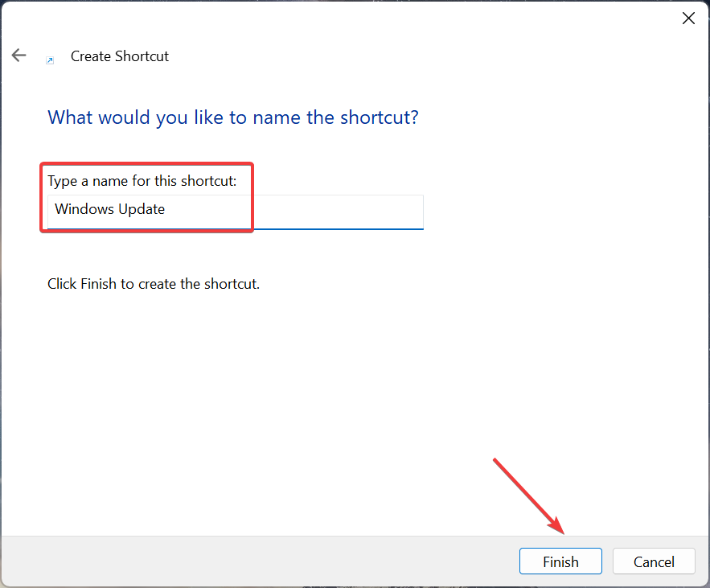
Task: Cancel the shortcut creation
Action: 654,561
